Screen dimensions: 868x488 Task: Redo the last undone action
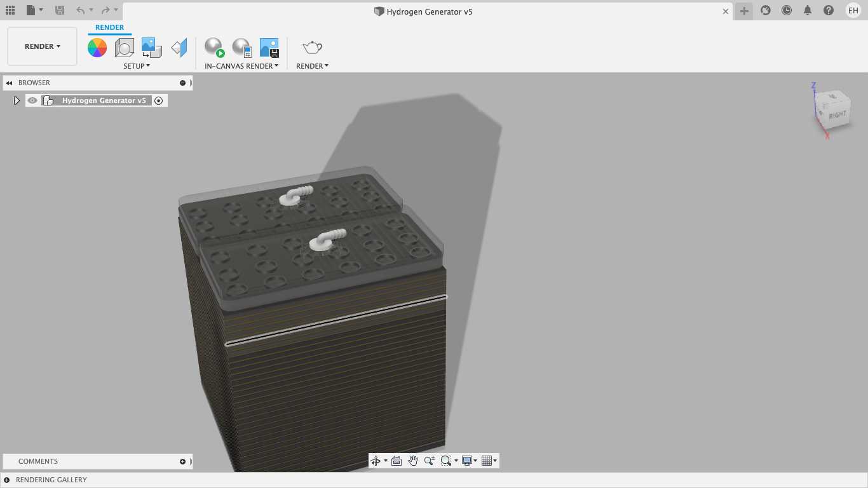(105, 10)
